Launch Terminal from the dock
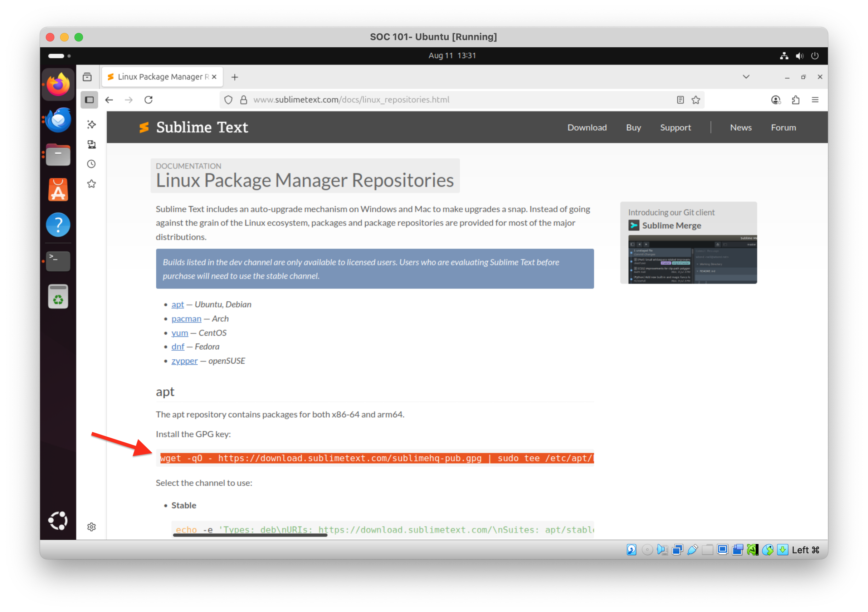Screen dimensions: 868x612 coord(58,261)
